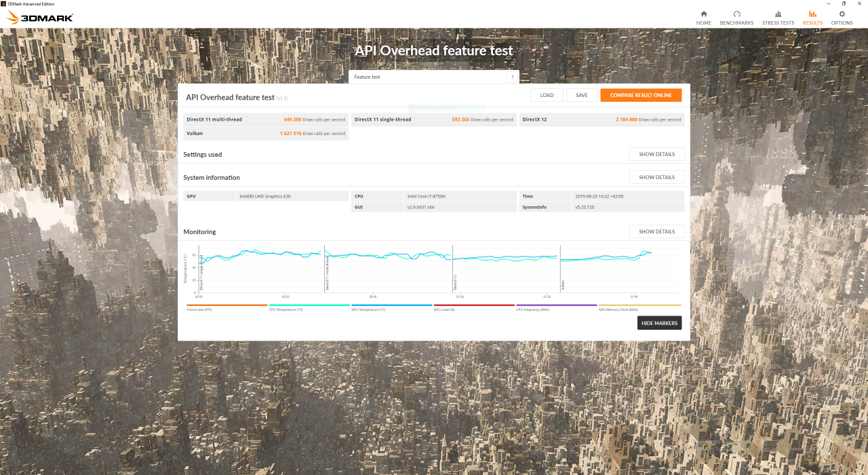Close the 3DMark window
The height and width of the screenshot is (475, 868).
(860, 3)
